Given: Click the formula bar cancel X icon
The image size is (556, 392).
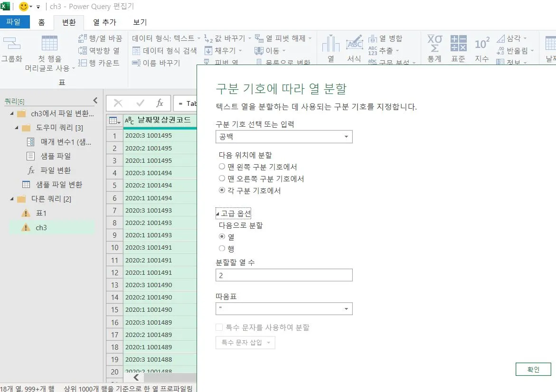Looking at the screenshot, I should [118, 103].
